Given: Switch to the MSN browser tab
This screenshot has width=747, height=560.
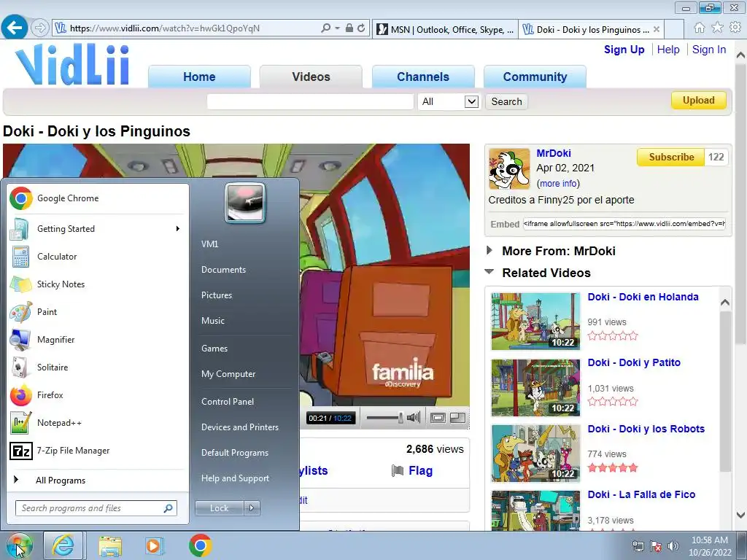Looking at the screenshot, I should tap(446, 29).
